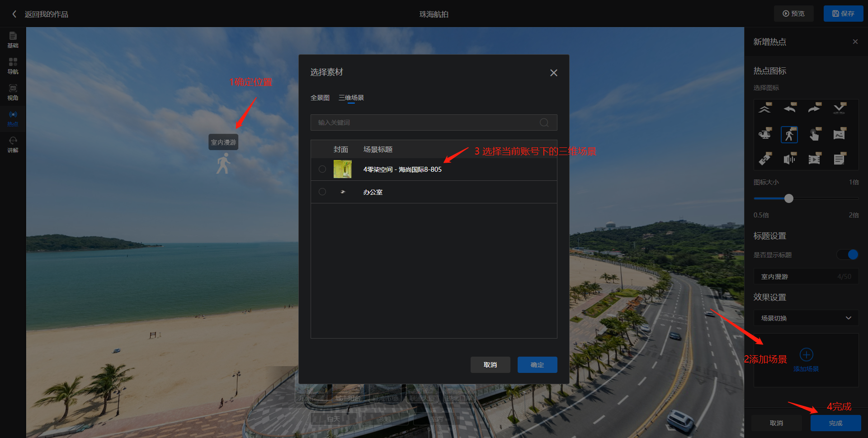Switch to the 三维场景 tab
The image size is (868, 438).
[x=351, y=98]
